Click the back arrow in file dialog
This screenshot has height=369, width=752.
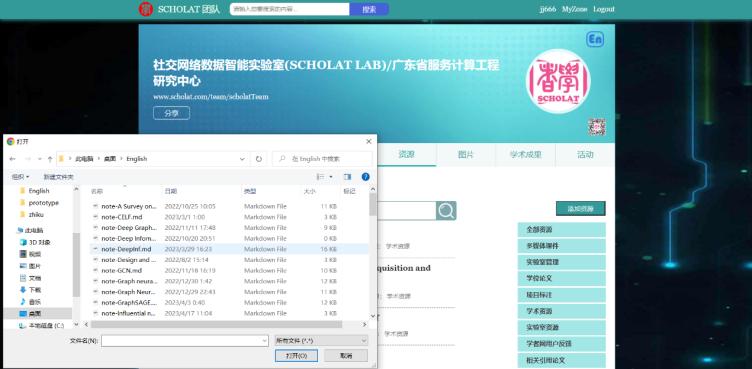pos(12,159)
